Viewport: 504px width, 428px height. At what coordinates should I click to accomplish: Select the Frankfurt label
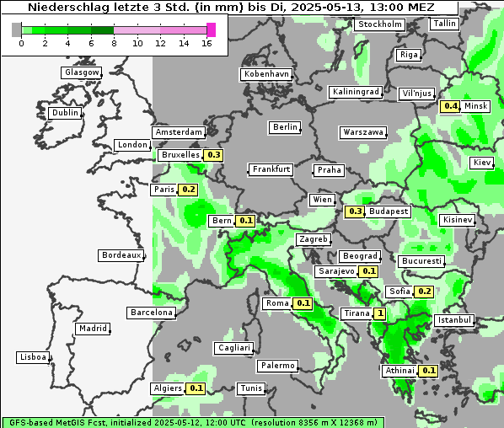coord(271,169)
